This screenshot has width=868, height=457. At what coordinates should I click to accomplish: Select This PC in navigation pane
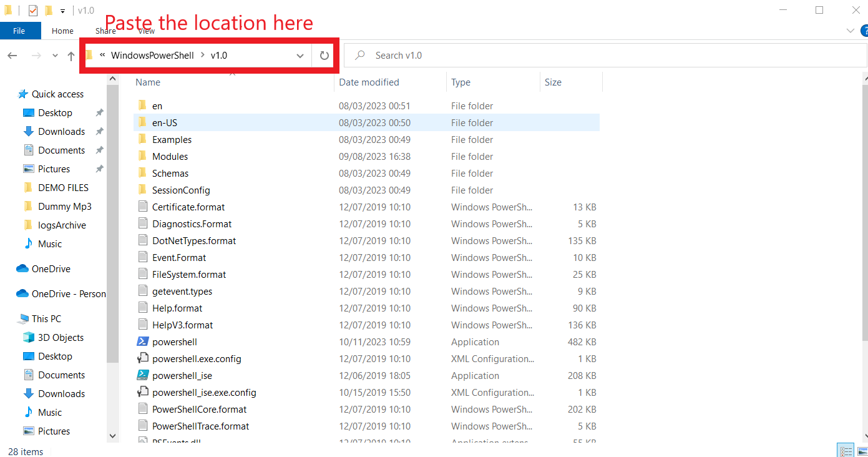(x=40, y=319)
